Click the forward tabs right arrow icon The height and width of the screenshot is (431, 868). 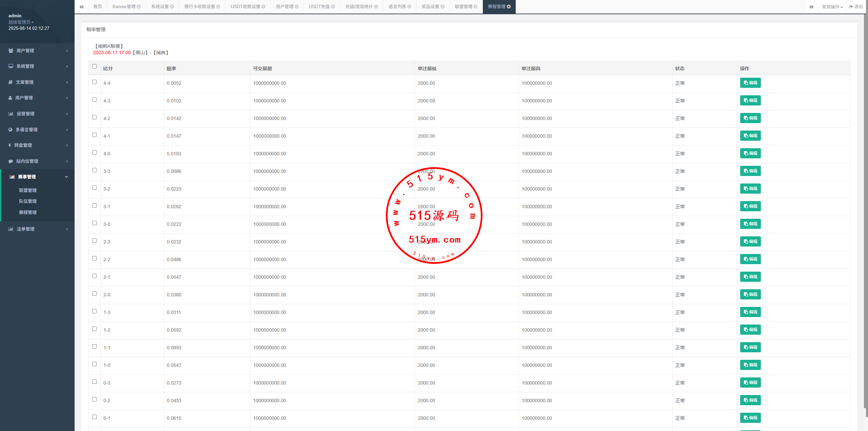pyautogui.click(x=811, y=7)
